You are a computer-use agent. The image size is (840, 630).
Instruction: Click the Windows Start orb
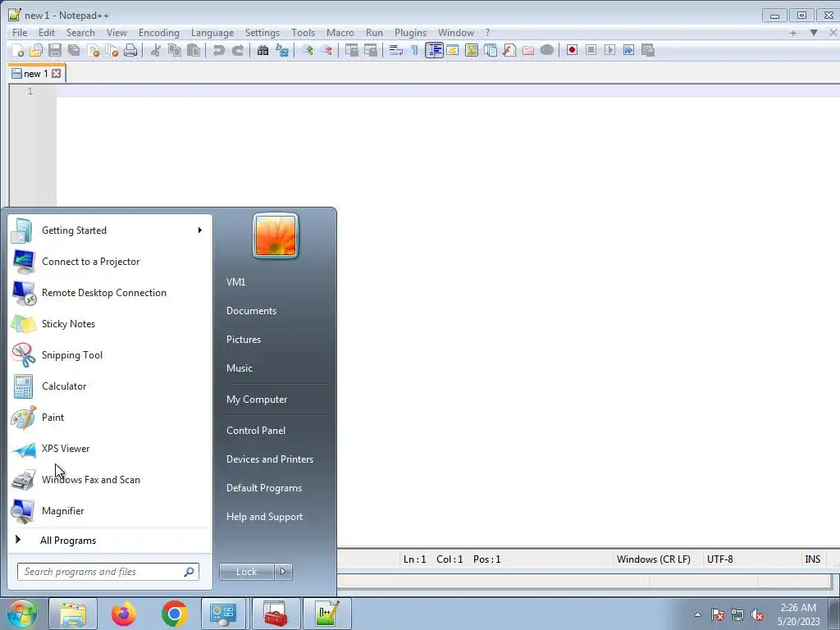[21, 614]
